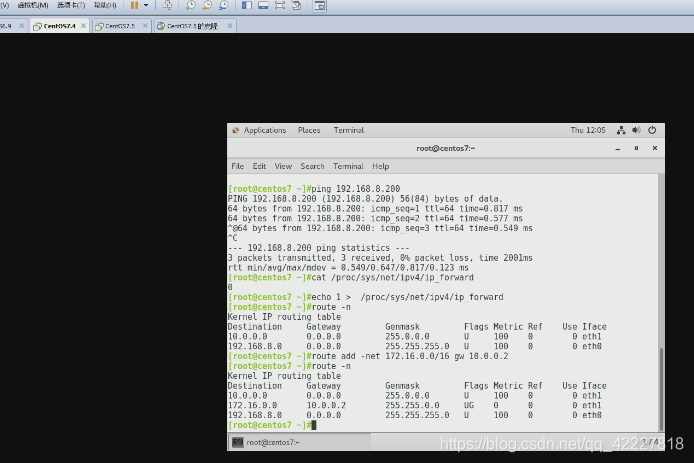Open the Tabs (T) menu
The image size is (694, 463).
pyautogui.click(x=71, y=5)
